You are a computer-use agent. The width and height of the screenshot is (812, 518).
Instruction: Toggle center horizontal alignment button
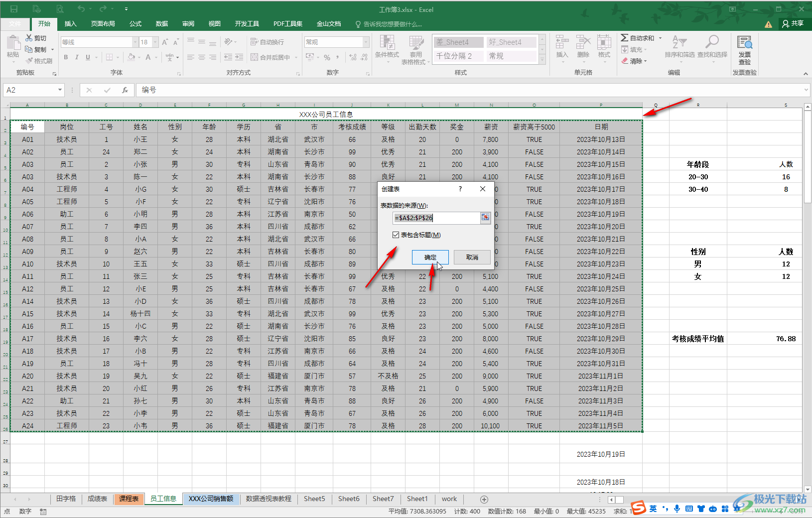(202, 57)
